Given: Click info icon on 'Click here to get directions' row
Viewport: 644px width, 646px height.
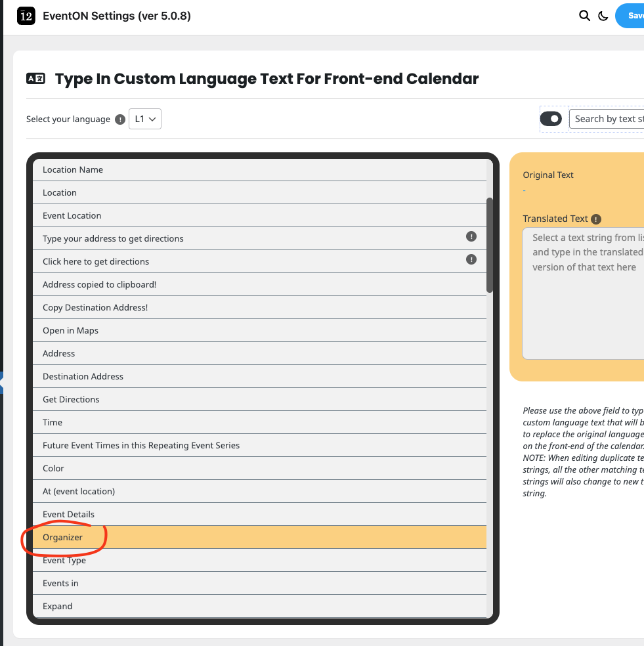Looking at the screenshot, I should pos(471,259).
